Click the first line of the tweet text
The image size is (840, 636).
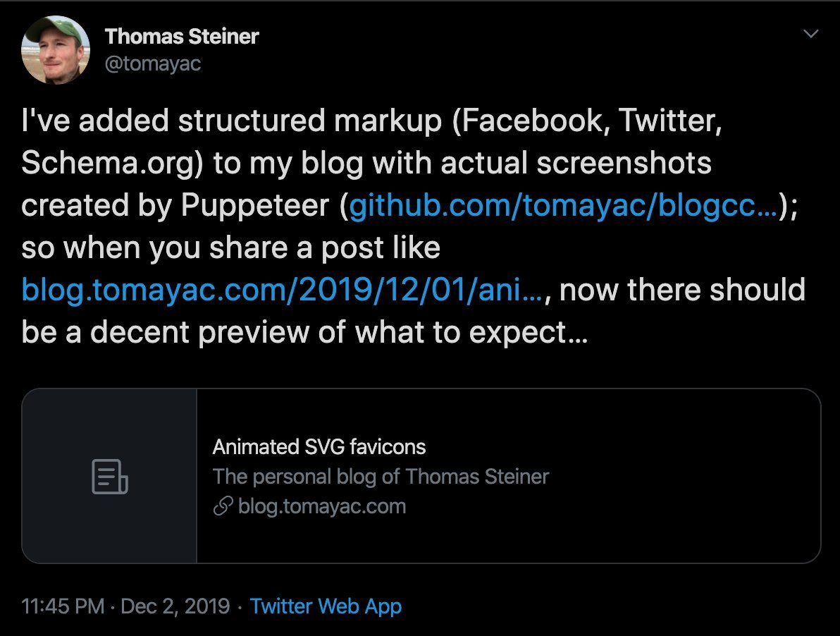(x=372, y=120)
